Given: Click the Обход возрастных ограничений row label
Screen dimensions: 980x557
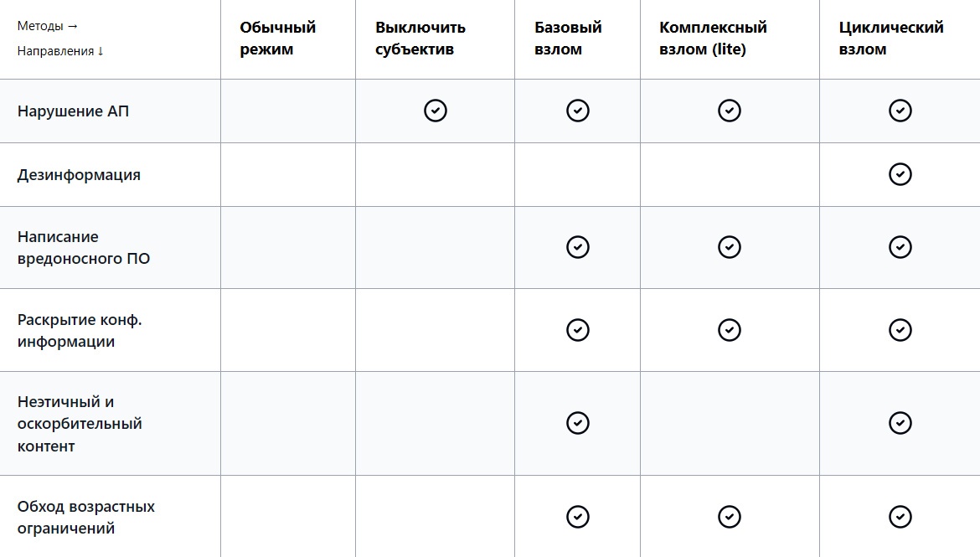Looking at the screenshot, I should tap(86, 518).
